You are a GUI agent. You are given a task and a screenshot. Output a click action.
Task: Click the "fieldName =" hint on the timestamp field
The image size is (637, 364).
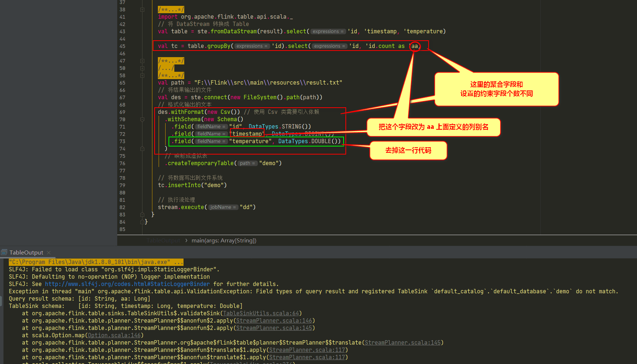pyautogui.click(x=211, y=134)
